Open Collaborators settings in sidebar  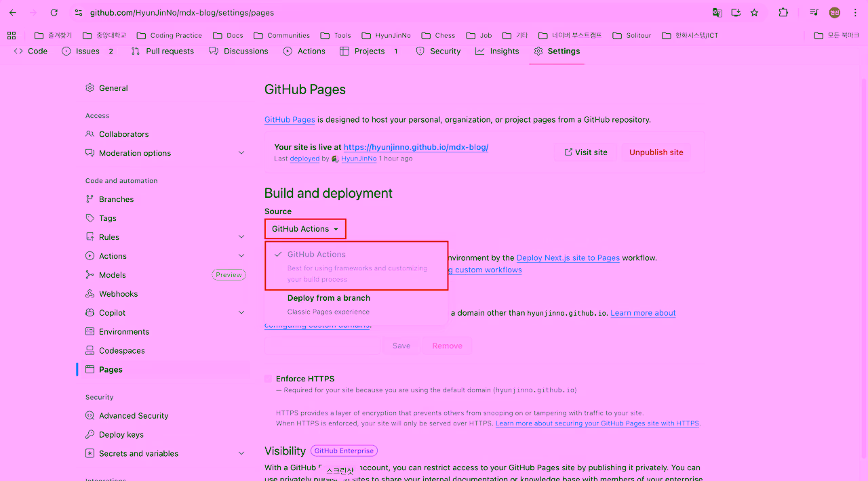[123, 133]
